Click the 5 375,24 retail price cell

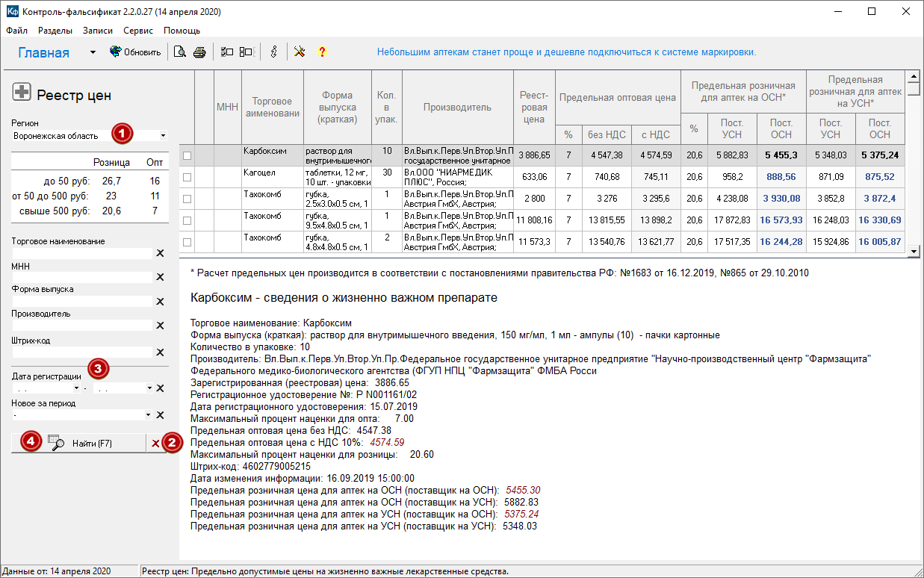[880, 155]
